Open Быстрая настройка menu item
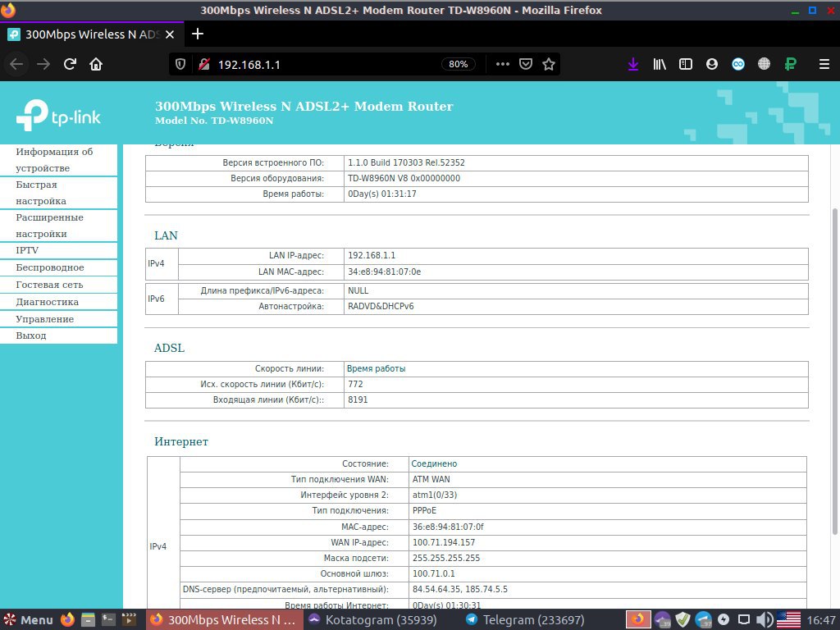 click(58, 193)
